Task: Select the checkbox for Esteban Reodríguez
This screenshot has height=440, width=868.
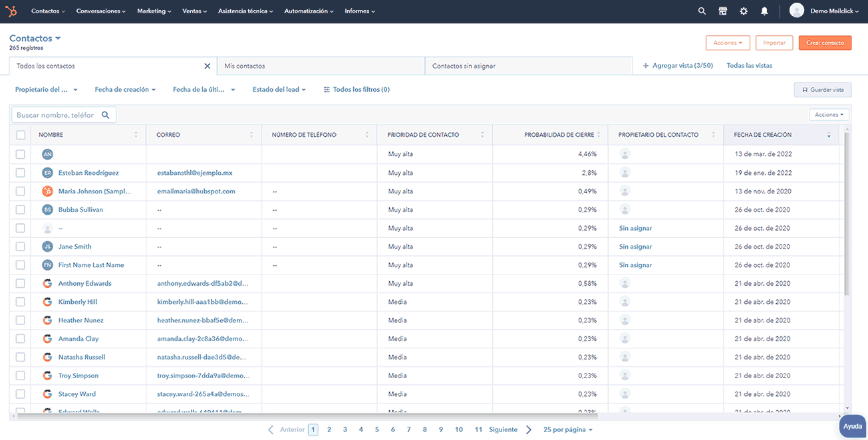Action: point(21,173)
